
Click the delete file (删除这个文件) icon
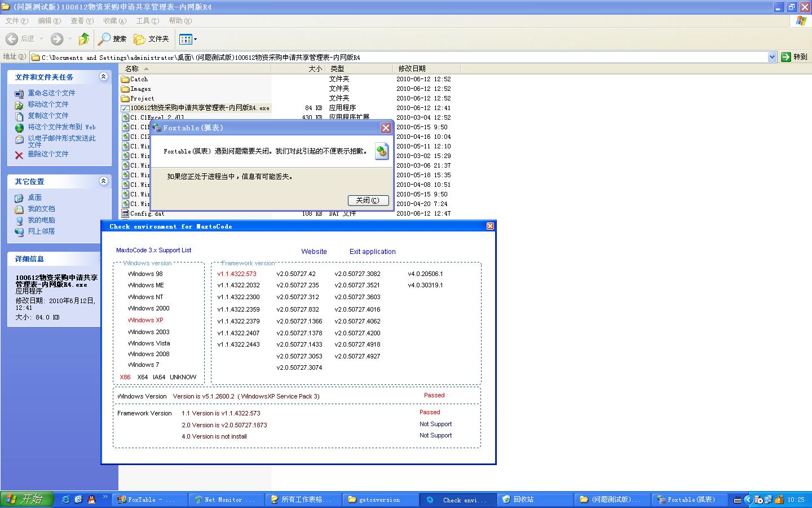(19, 155)
